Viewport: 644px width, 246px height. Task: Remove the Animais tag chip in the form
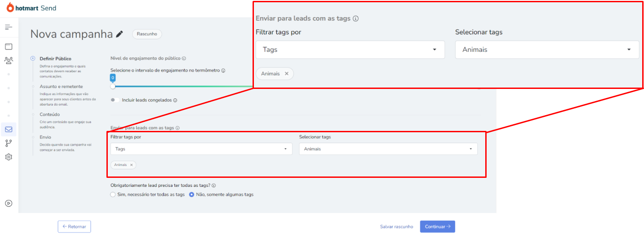(131, 165)
